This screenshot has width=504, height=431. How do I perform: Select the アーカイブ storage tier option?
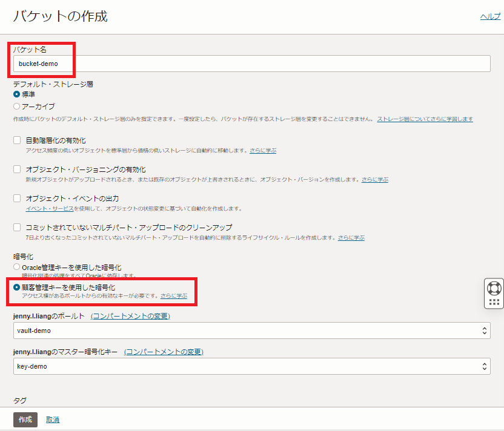[x=17, y=107]
